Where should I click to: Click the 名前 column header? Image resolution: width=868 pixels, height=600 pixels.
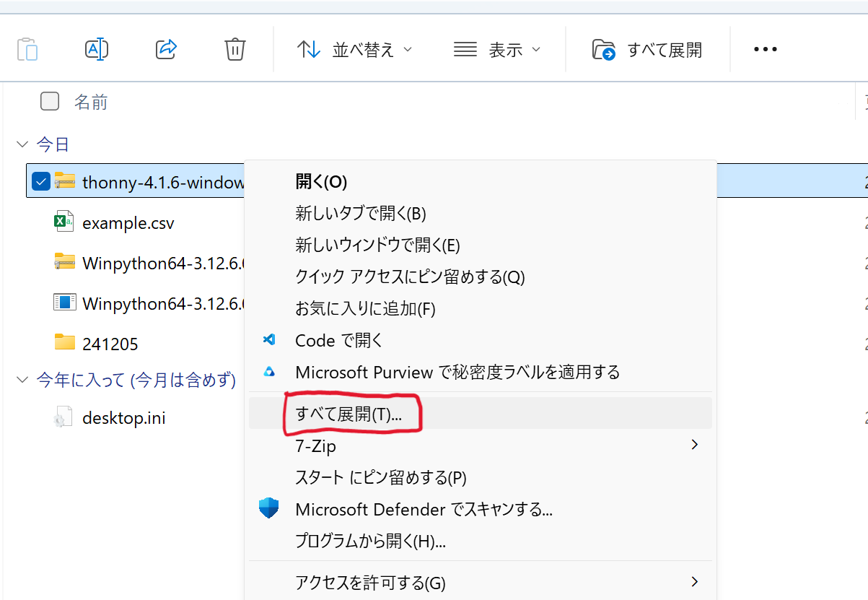tap(91, 103)
